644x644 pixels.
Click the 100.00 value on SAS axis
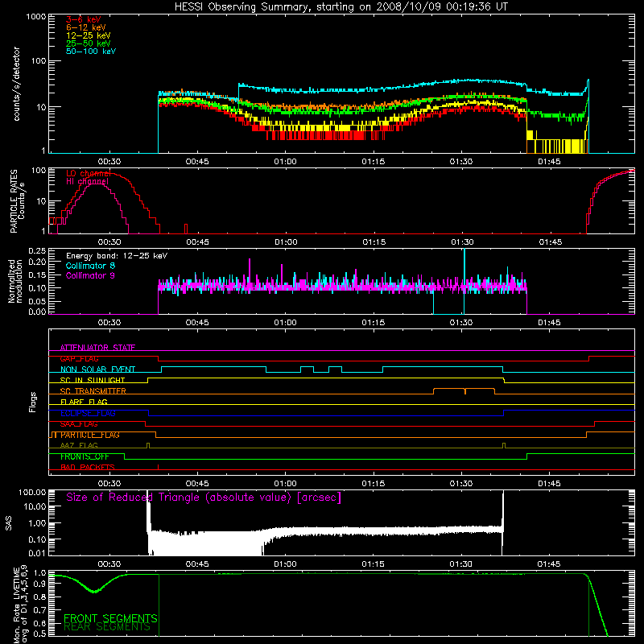point(32,492)
